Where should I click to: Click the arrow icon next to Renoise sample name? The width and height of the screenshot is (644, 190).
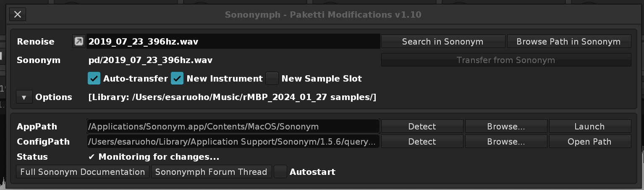(79, 42)
